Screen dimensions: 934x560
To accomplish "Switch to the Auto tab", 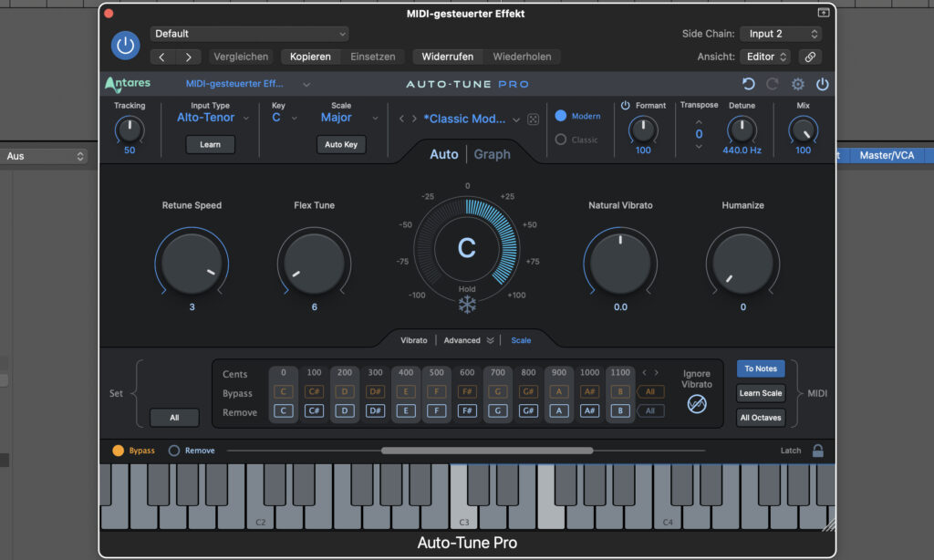I will tap(444, 154).
